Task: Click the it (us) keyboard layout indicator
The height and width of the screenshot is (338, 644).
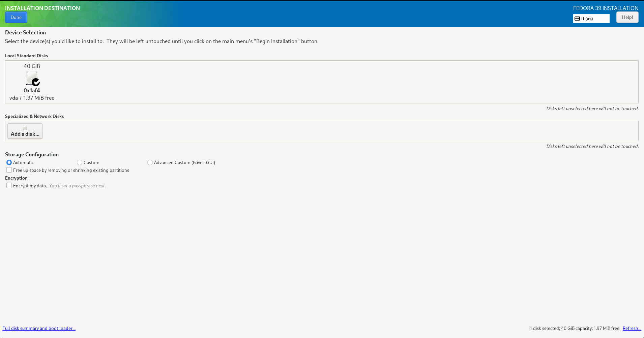Action: (x=591, y=19)
